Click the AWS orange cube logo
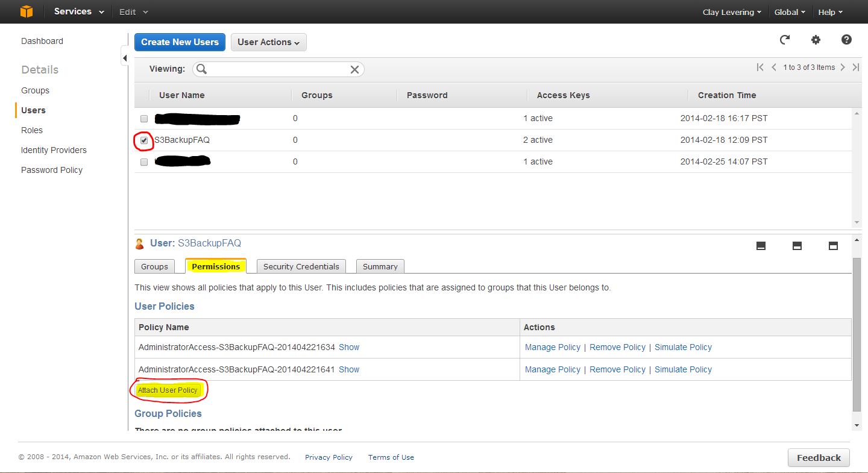868x473 pixels. [27, 11]
